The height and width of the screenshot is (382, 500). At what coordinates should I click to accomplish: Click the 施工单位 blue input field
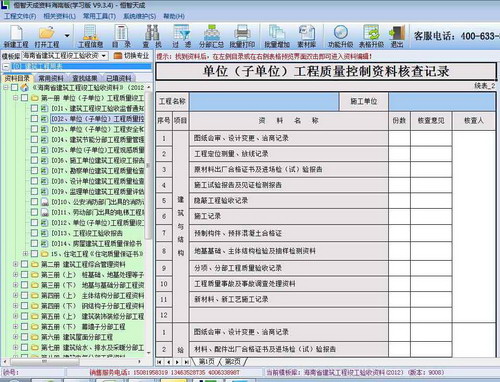pos(442,101)
